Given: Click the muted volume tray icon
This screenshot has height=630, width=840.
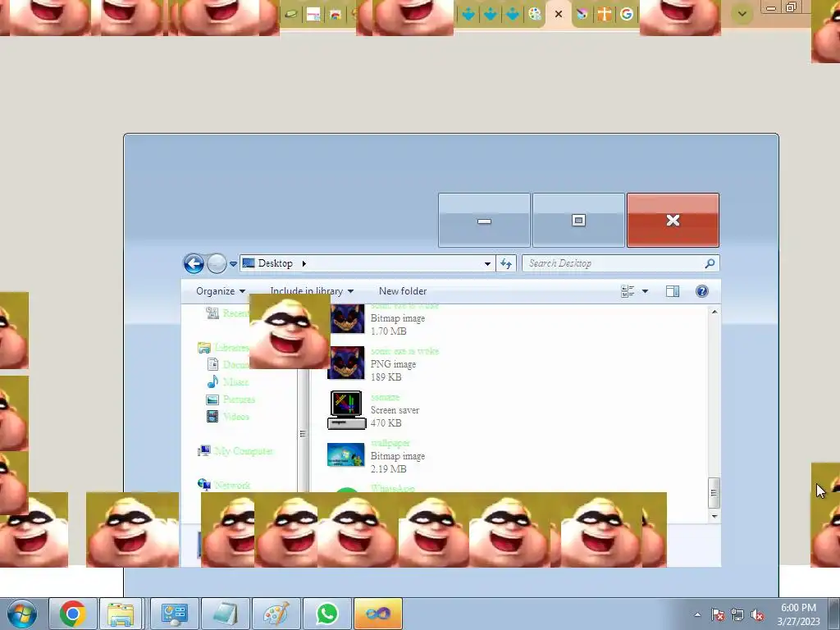Looking at the screenshot, I should [757, 614].
